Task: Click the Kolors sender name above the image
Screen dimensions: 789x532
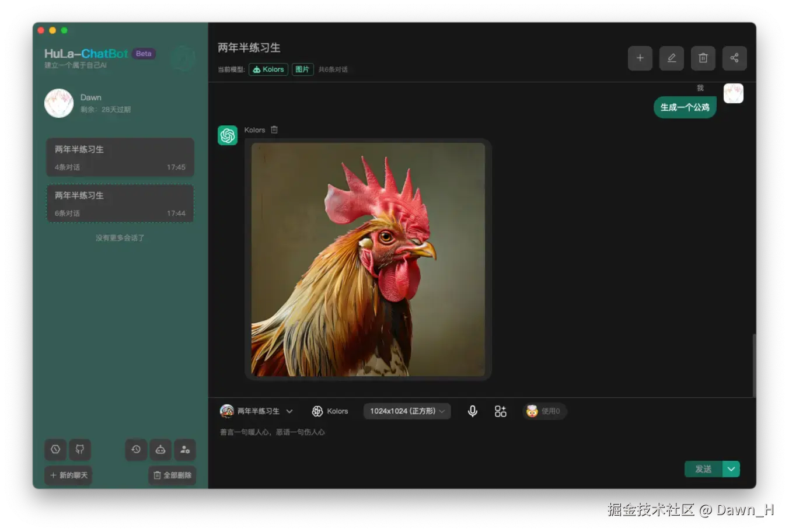Action: [254, 130]
